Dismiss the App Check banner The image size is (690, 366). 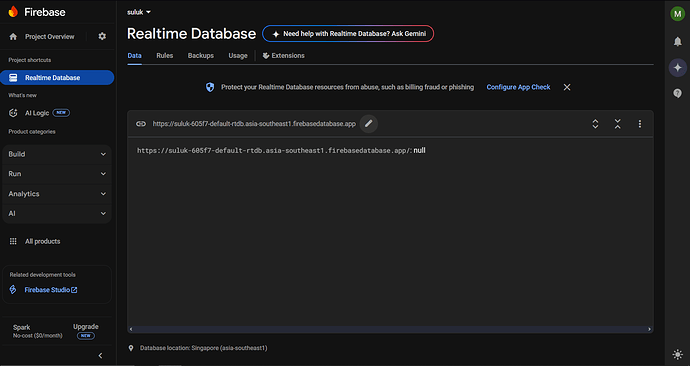[567, 87]
